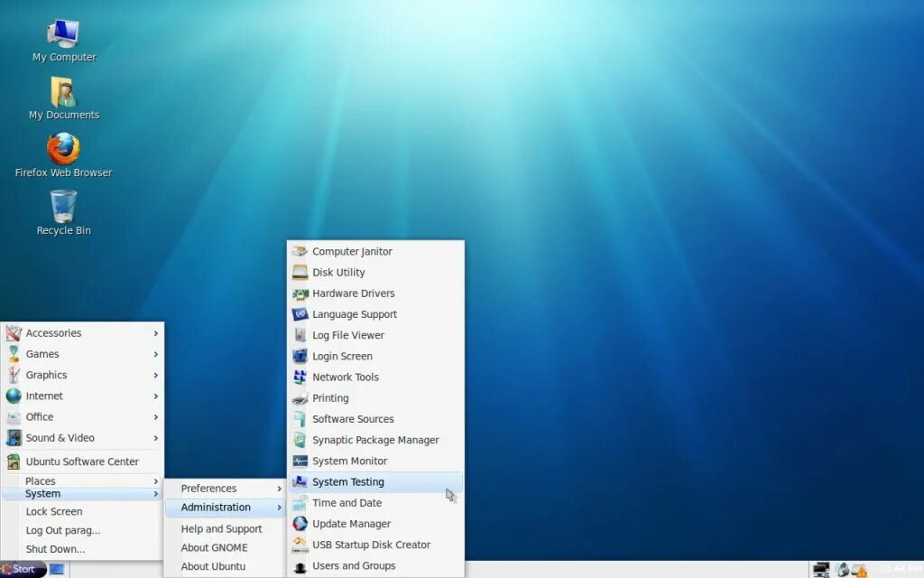Click the Log File Viewer icon
Viewport: 924px width, 578px height.
click(x=300, y=335)
